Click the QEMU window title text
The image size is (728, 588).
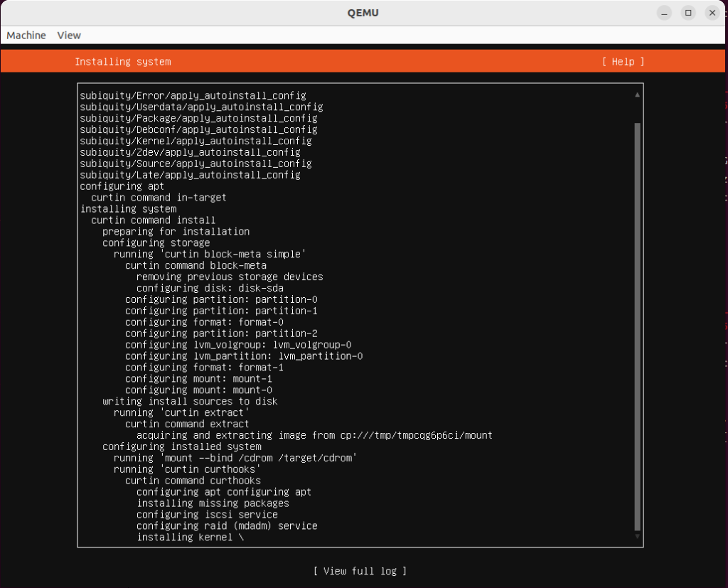coord(363,13)
